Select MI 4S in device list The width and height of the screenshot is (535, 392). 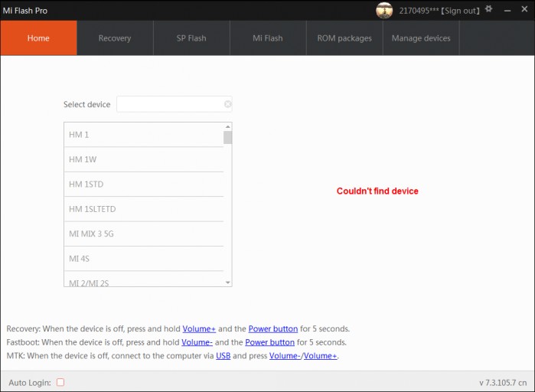pyautogui.click(x=144, y=259)
